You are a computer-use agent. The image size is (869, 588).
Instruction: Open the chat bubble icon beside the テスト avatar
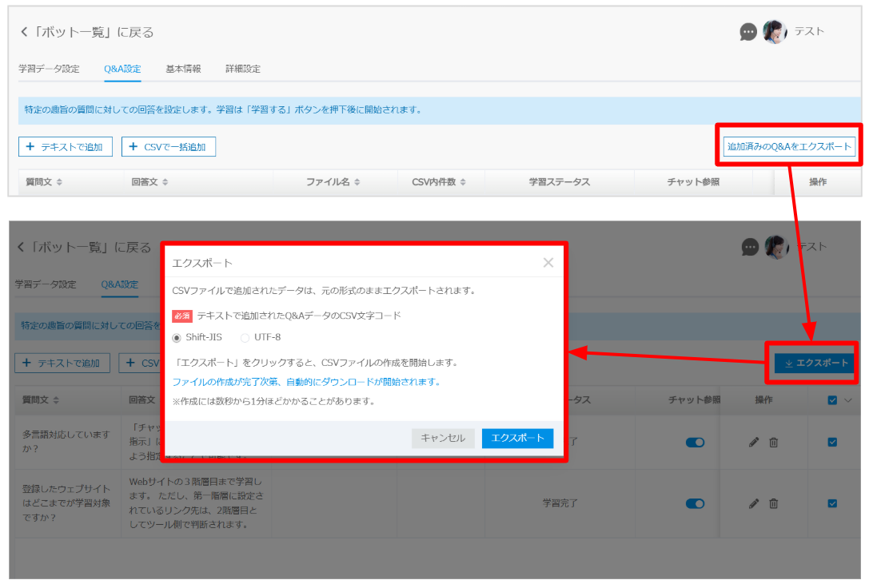(748, 32)
